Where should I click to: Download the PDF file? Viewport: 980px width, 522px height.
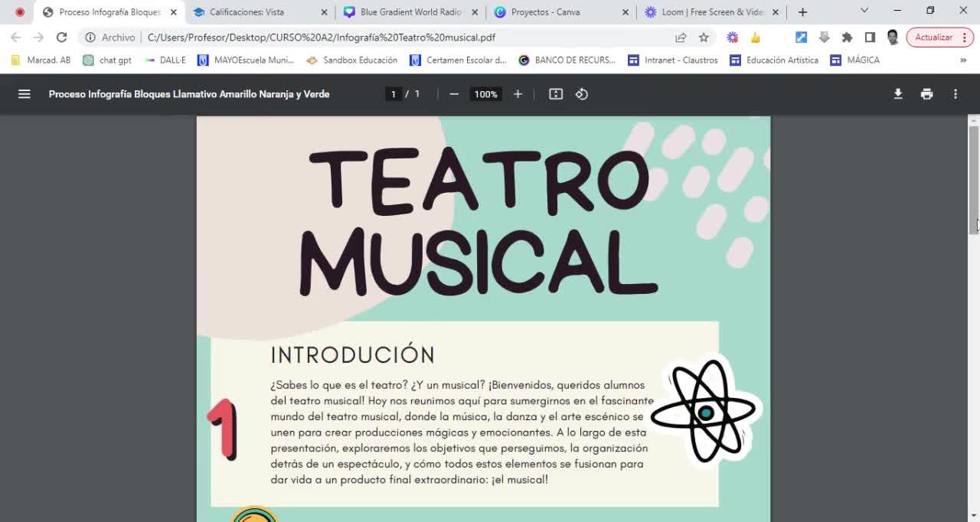898,94
